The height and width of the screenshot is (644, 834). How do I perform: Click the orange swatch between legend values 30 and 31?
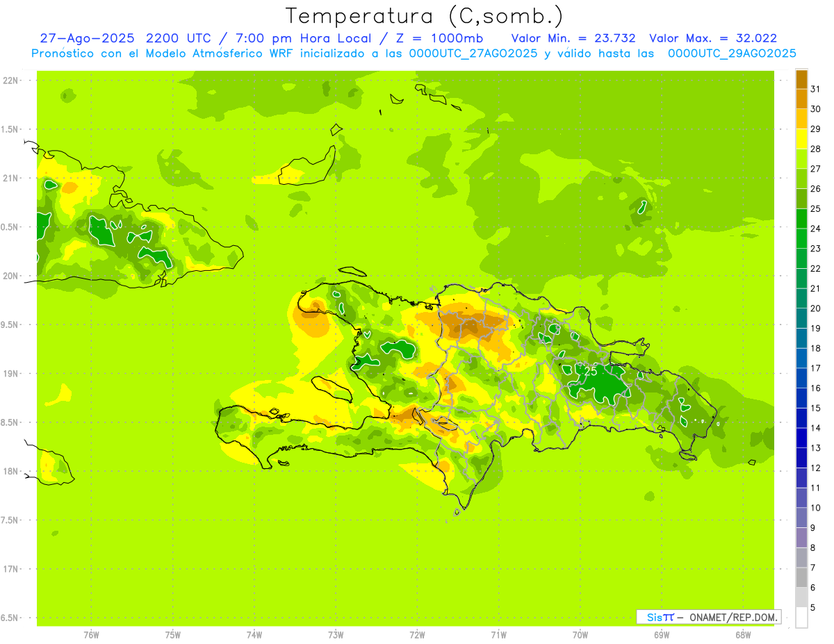tap(801, 99)
